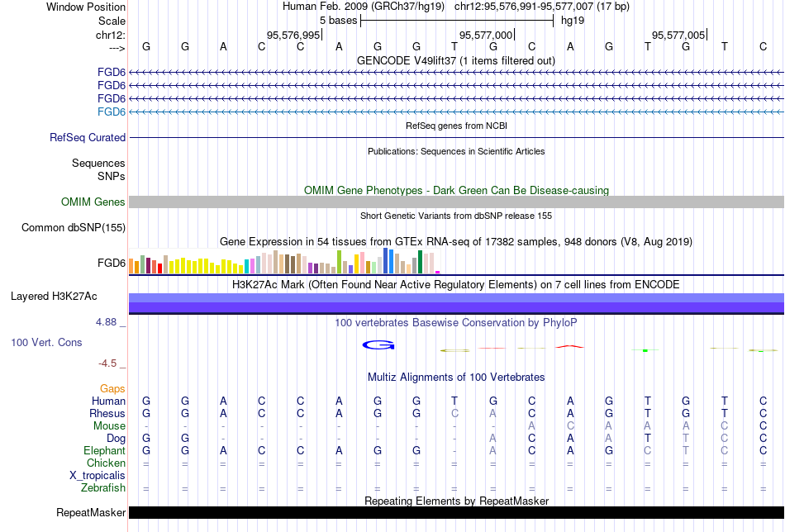Click the RefSeq Curated intron line
The image size is (785, 532).
(456, 137)
